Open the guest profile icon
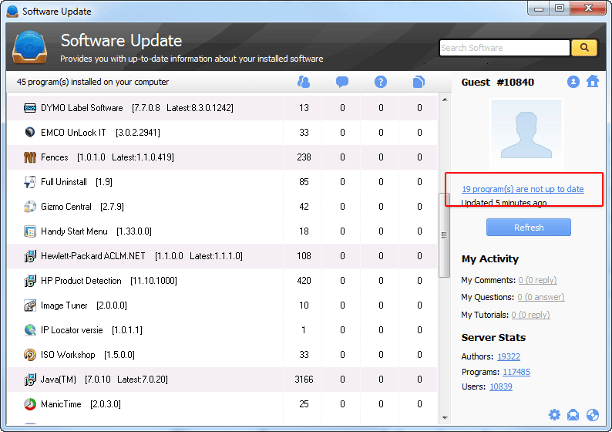 (x=573, y=82)
